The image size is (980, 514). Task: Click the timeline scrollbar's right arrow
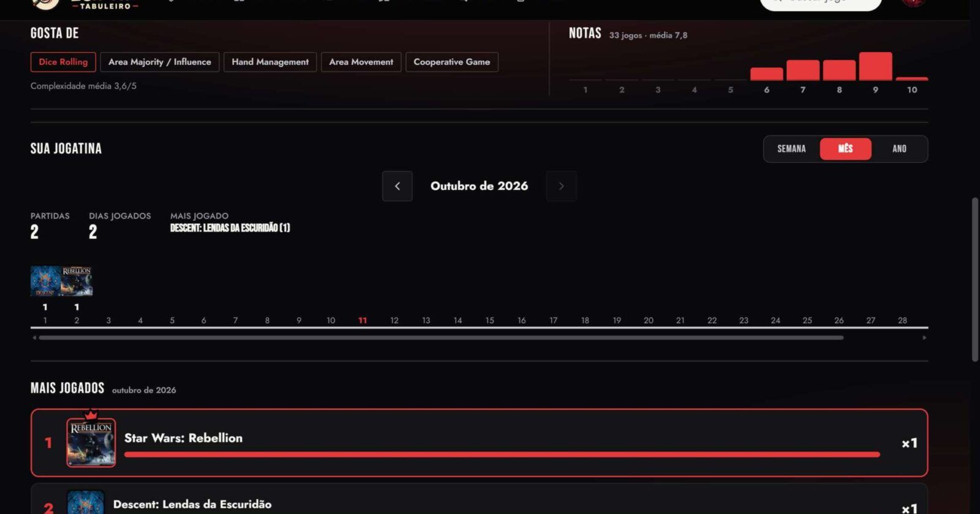(924, 338)
